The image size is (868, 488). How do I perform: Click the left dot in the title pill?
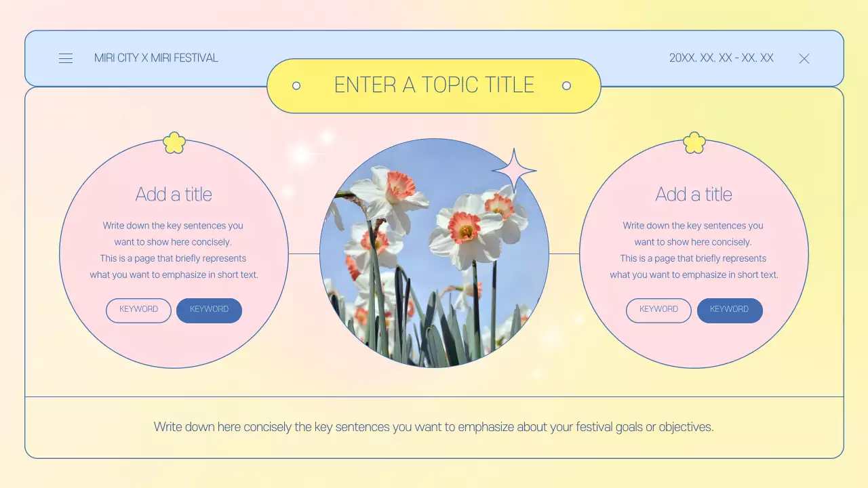[296, 85]
